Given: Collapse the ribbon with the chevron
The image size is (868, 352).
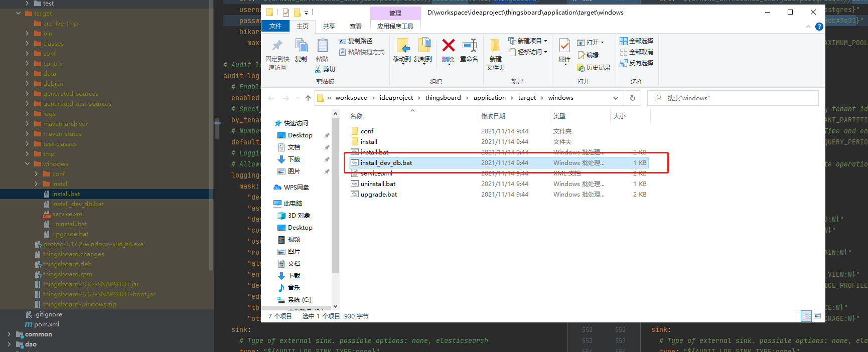Looking at the screenshot, I should [x=808, y=27].
